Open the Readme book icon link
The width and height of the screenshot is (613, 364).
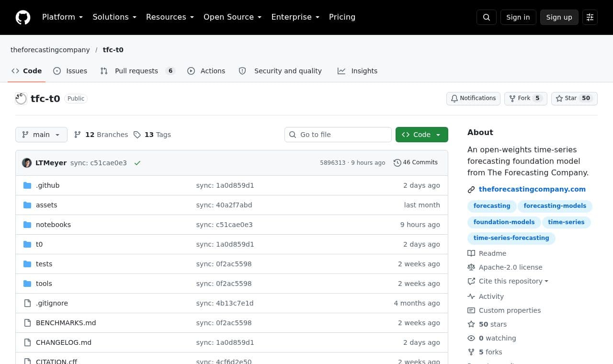click(x=471, y=253)
